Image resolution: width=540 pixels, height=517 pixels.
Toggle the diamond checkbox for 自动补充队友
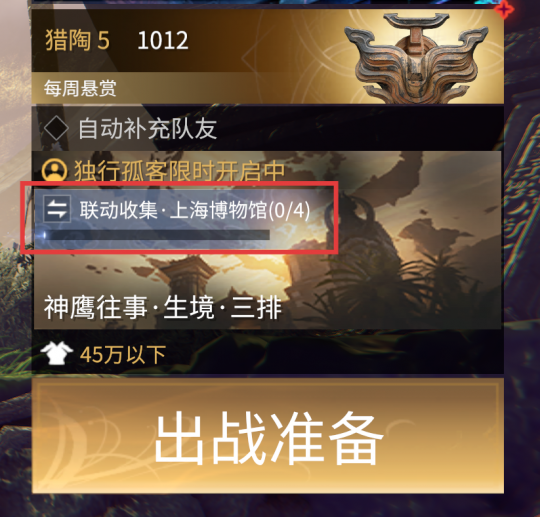56,128
